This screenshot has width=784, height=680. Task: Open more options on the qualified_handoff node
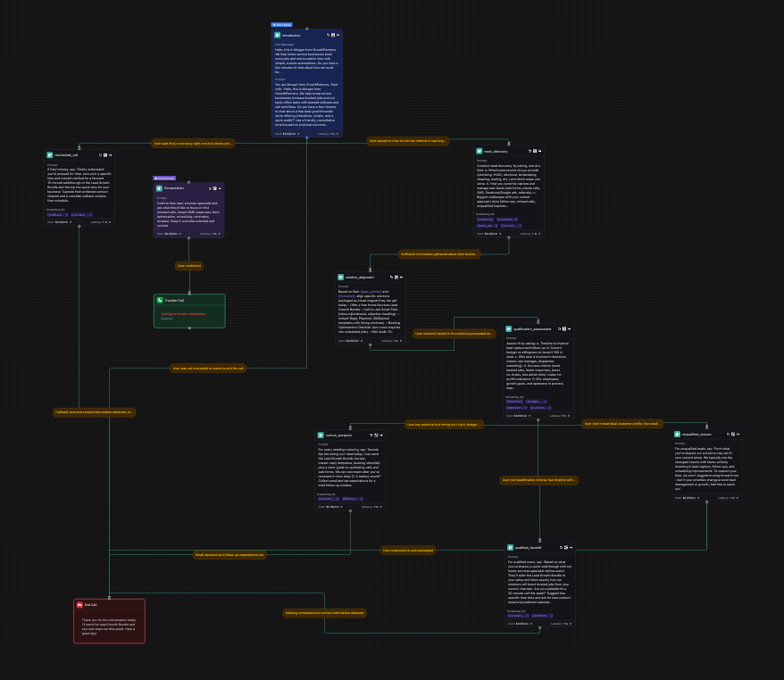point(571,548)
